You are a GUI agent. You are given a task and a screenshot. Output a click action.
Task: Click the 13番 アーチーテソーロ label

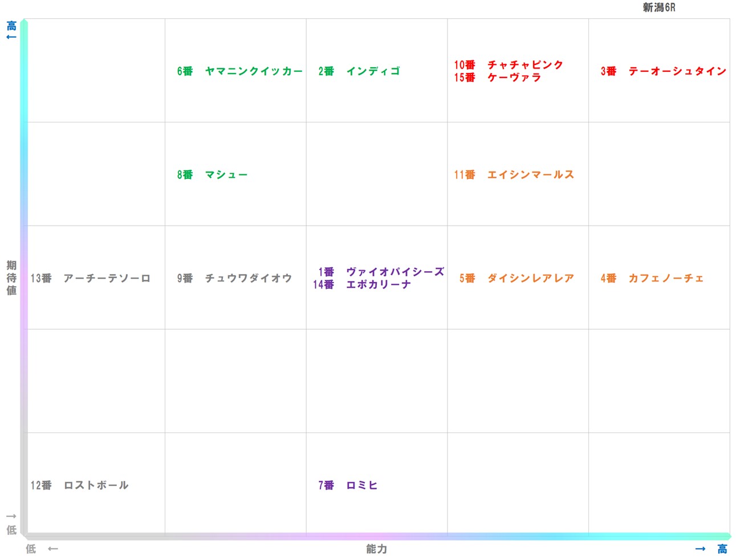[x=91, y=279]
